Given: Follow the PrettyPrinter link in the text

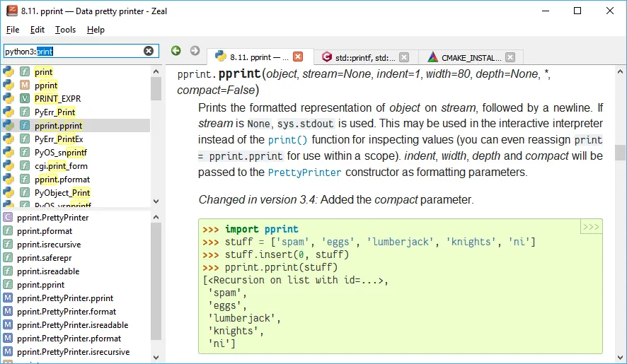Looking at the screenshot, I should [304, 172].
